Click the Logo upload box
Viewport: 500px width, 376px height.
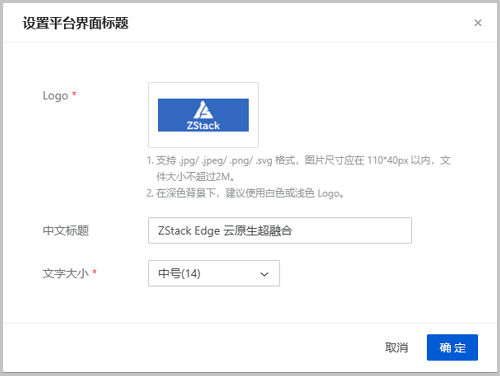(x=203, y=115)
